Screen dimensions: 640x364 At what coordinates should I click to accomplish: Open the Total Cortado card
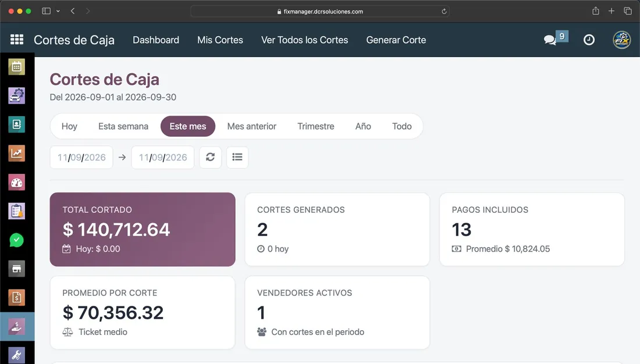tap(143, 229)
